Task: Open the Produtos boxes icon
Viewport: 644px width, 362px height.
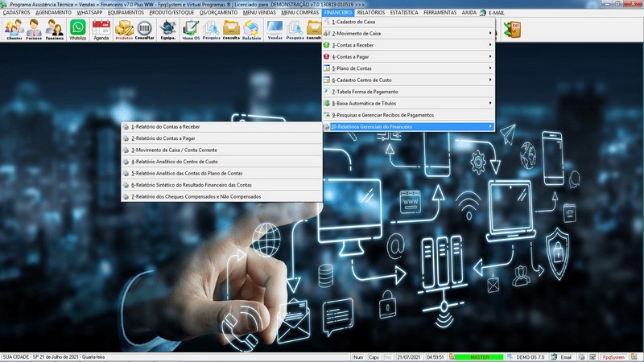Action: click(124, 30)
